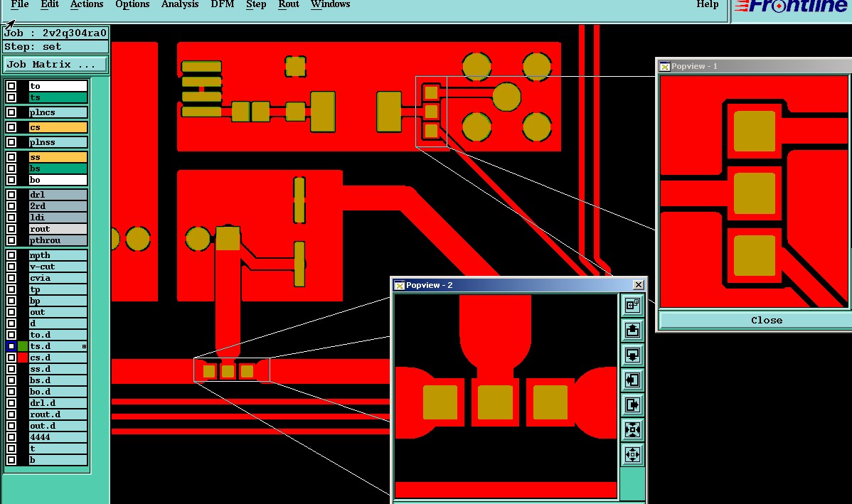Select the bo.d layer name
This screenshot has width=852, height=504.
click(x=58, y=392)
